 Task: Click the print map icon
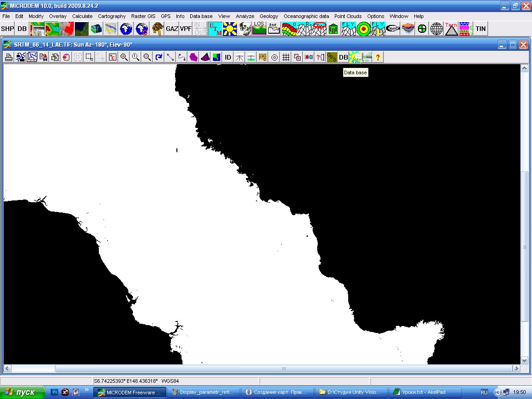pos(9,57)
